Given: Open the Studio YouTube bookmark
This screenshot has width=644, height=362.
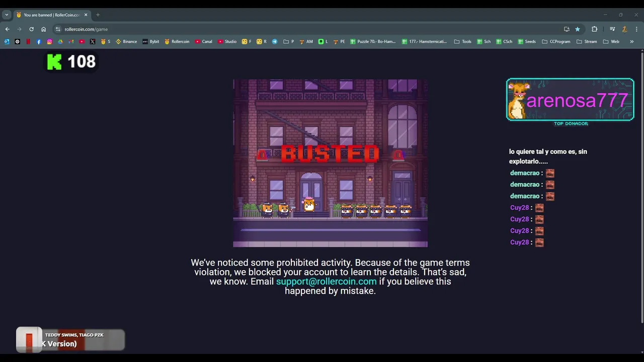Looking at the screenshot, I should (x=227, y=42).
